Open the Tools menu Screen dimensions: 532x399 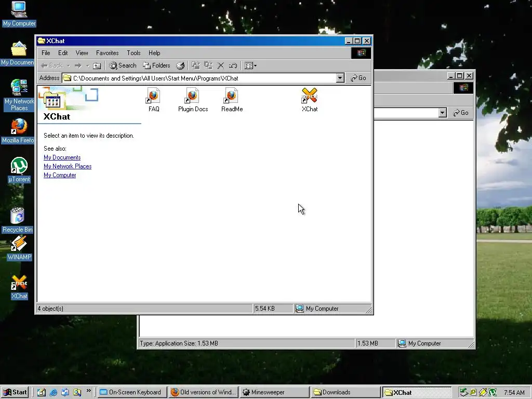(134, 53)
